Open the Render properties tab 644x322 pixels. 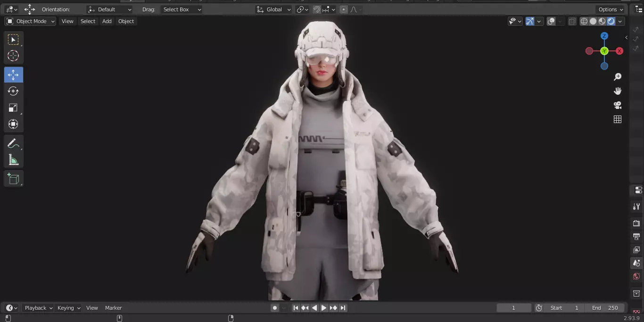point(636,223)
